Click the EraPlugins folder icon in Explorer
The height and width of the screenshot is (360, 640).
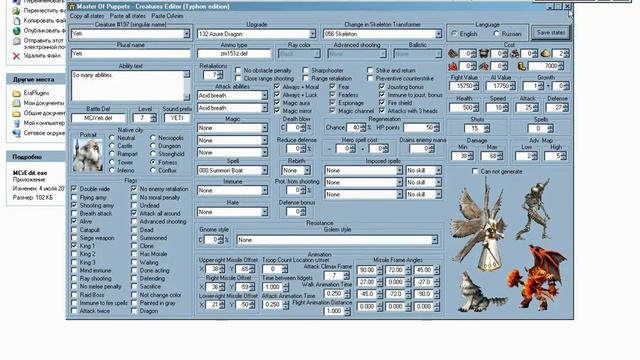tap(16, 93)
